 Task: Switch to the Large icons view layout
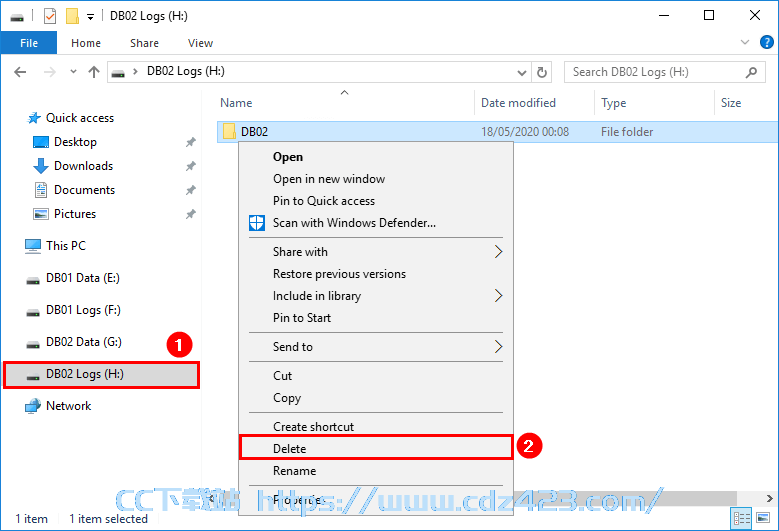(x=764, y=519)
